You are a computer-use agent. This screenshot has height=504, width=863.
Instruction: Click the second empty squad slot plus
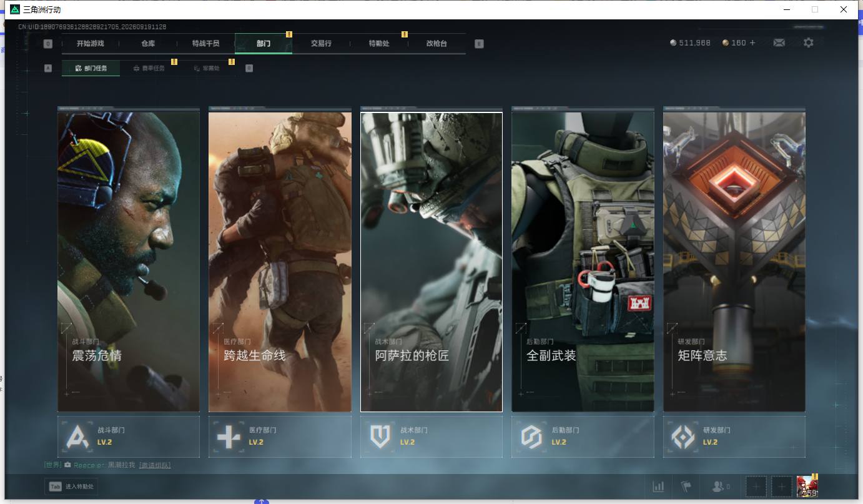point(782,487)
